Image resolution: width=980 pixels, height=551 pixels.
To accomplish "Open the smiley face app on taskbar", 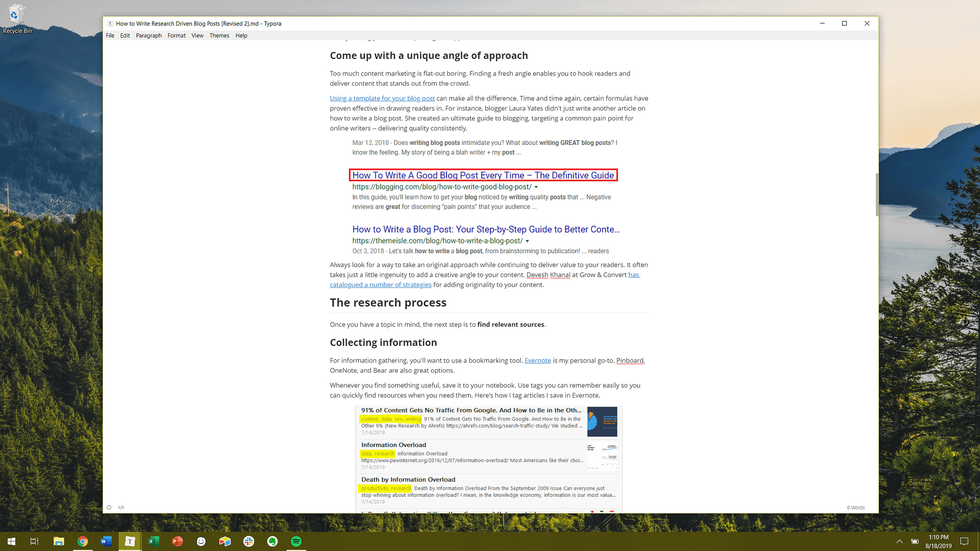I will tap(201, 541).
